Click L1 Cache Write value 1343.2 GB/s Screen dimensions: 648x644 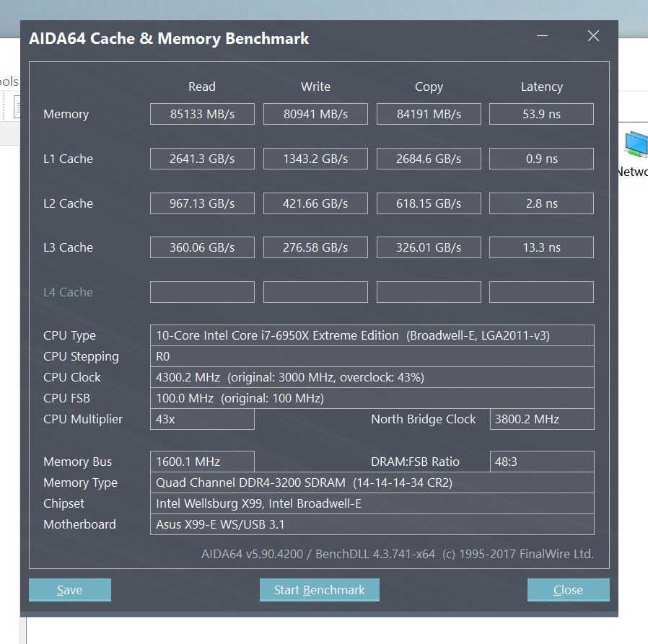tap(315, 159)
